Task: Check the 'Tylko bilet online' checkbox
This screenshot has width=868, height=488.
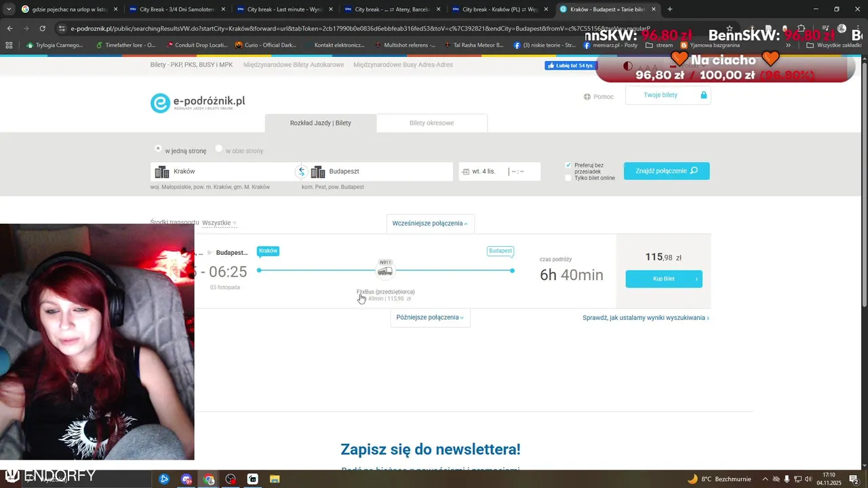Action: [568, 178]
